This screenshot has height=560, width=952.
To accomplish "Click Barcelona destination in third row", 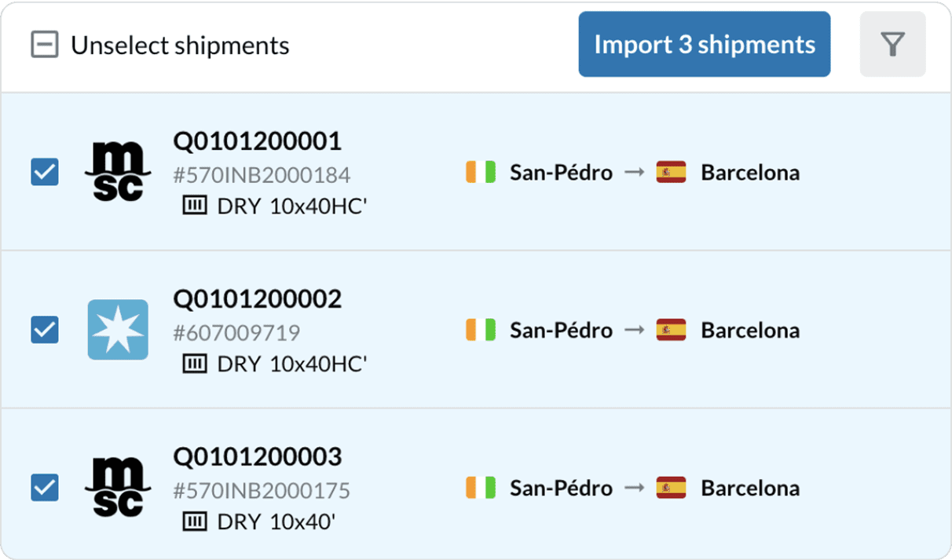I will [750, 488].
